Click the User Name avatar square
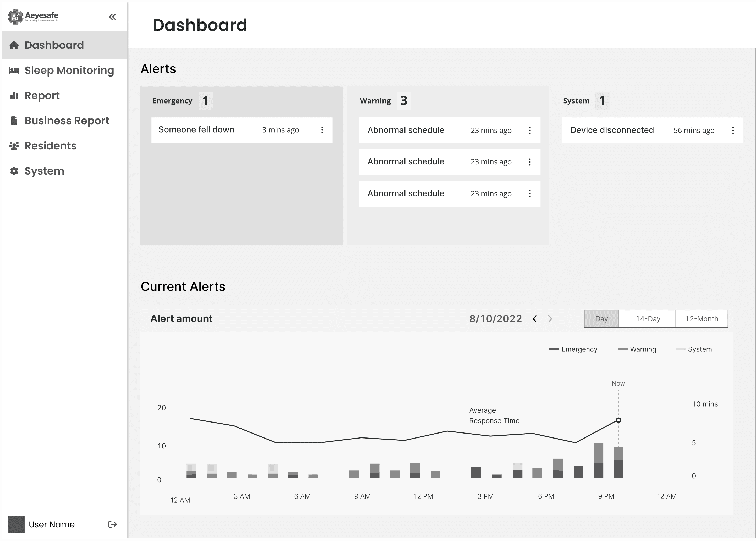Screen dimensions: 756x541 16,524
